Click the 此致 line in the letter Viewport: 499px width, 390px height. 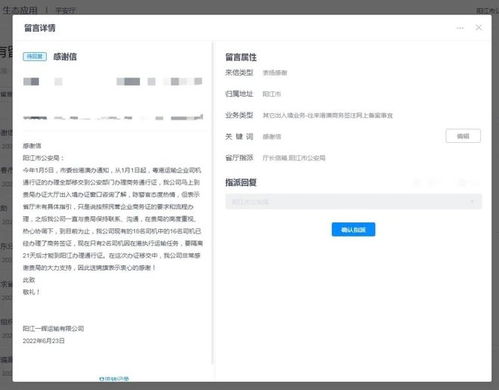pos(29,280)
